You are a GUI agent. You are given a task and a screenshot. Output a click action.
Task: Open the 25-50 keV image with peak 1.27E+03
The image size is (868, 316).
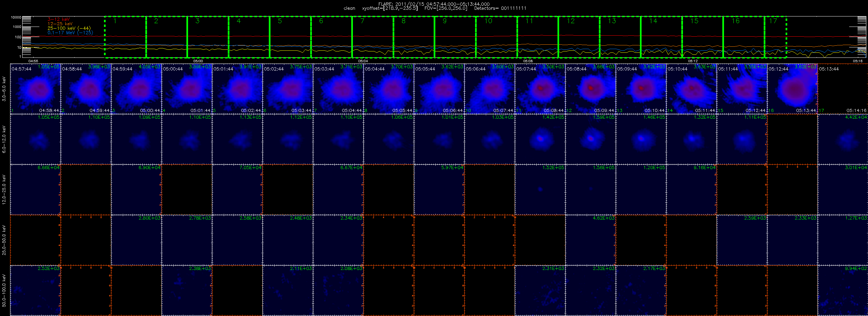pyautogui.click(x=843, y=240)
